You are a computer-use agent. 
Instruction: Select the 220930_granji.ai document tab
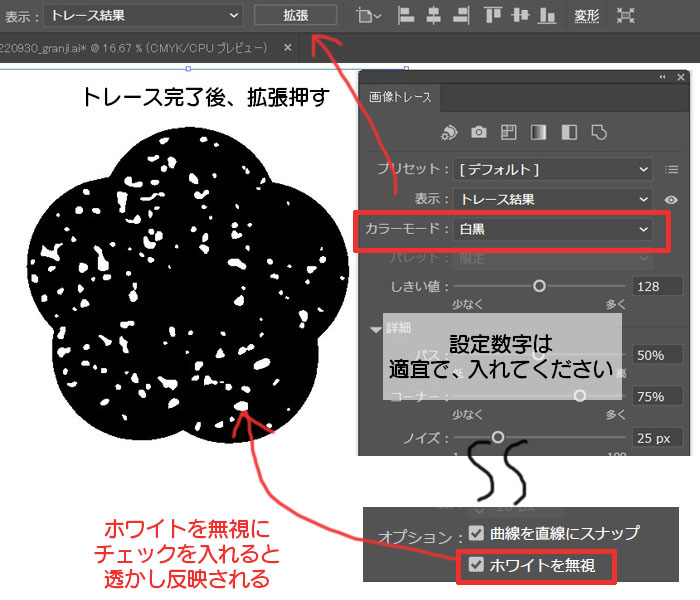click(133, 48)
